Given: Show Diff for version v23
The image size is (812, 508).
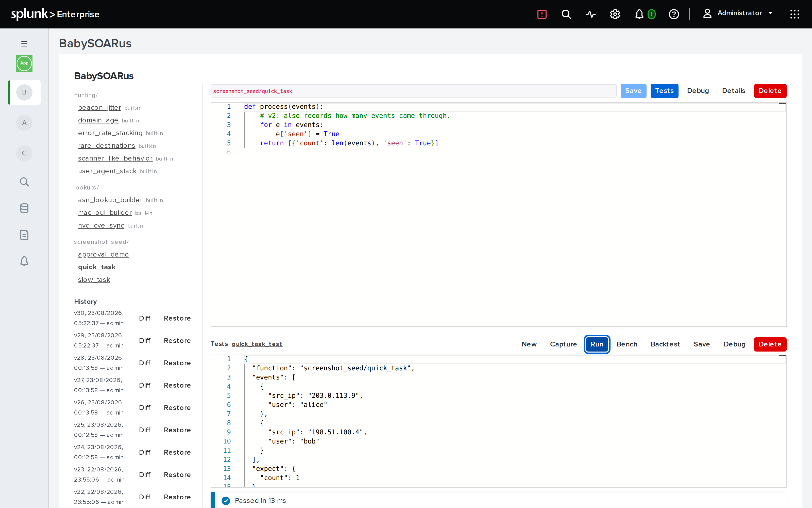Looking at the screenshot, I should click(145, 475).
